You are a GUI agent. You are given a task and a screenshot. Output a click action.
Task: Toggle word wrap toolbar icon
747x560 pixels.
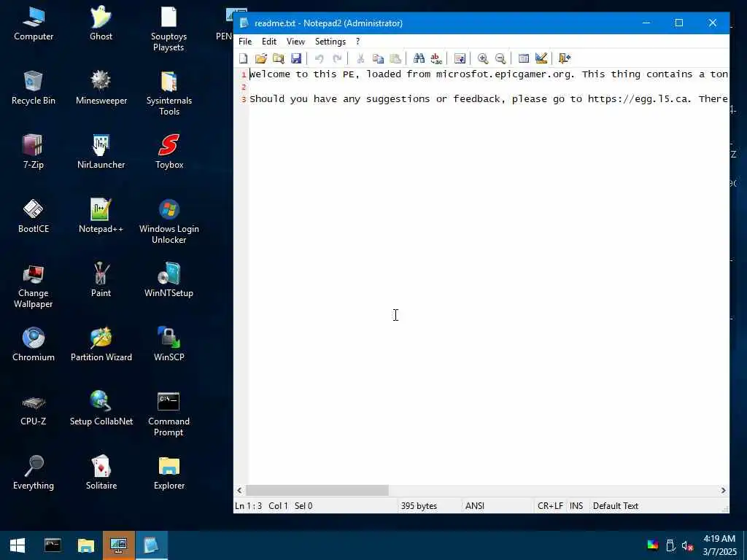click(460, 58)
